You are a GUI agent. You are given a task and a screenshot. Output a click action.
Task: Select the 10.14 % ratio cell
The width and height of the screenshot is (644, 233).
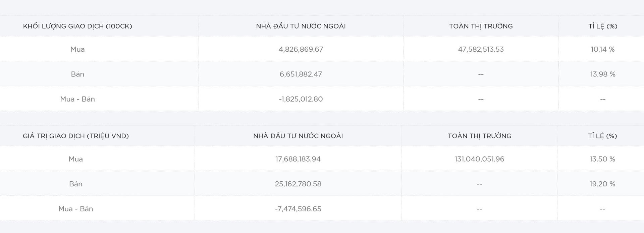(602, 49)
